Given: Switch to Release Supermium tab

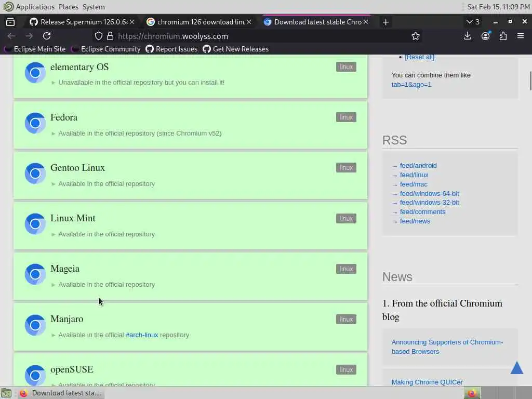Looking at the screenshot, I should [x=82, y=22].
